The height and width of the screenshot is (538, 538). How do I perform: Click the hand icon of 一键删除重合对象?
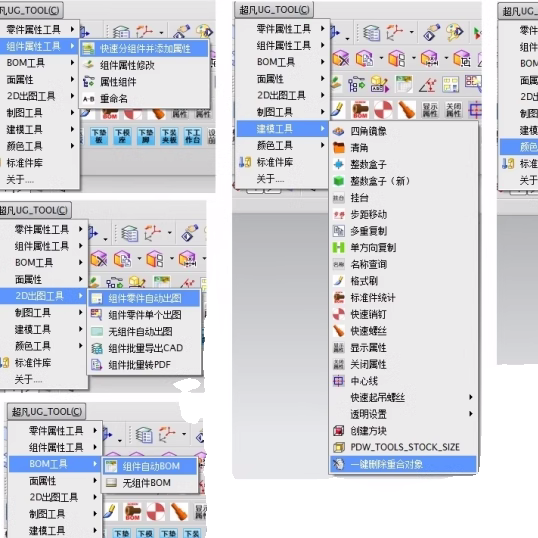coord(339,464)
